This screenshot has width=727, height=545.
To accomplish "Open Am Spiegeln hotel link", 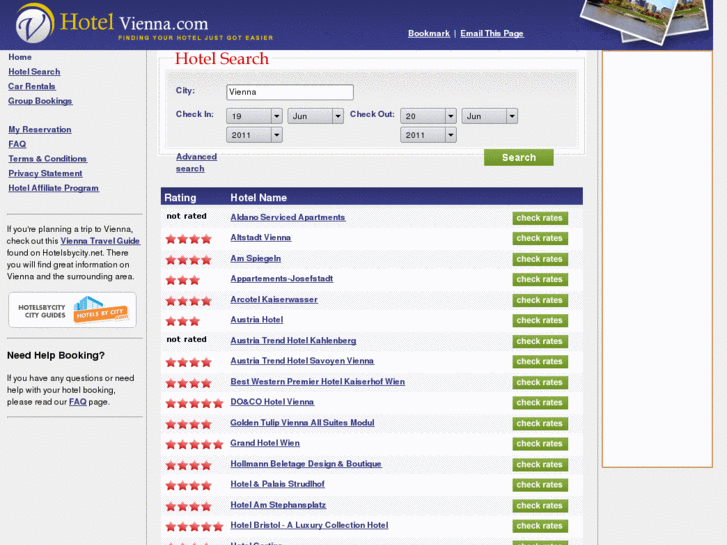I will 255,258.
